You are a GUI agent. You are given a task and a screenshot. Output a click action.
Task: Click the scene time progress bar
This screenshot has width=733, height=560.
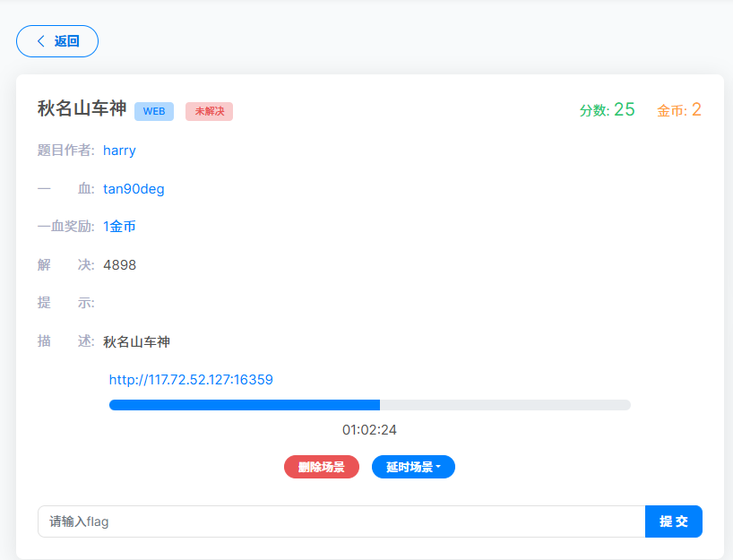tap(370, 405)
